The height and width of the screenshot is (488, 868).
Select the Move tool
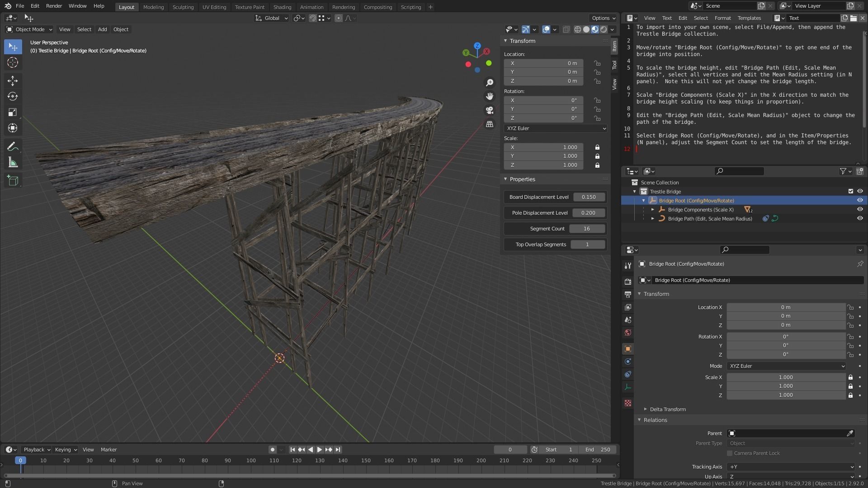pyautogui.click(x=13, y=80)
